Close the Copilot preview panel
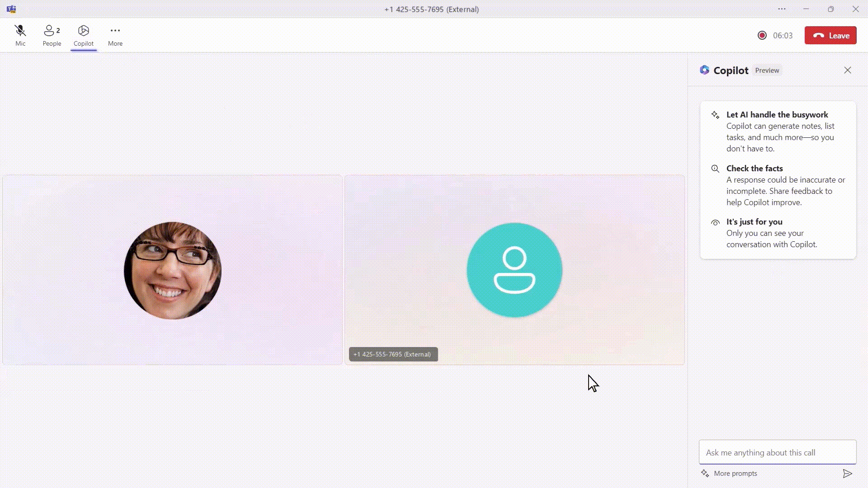 pyautogui.click(x=848, y=70)
